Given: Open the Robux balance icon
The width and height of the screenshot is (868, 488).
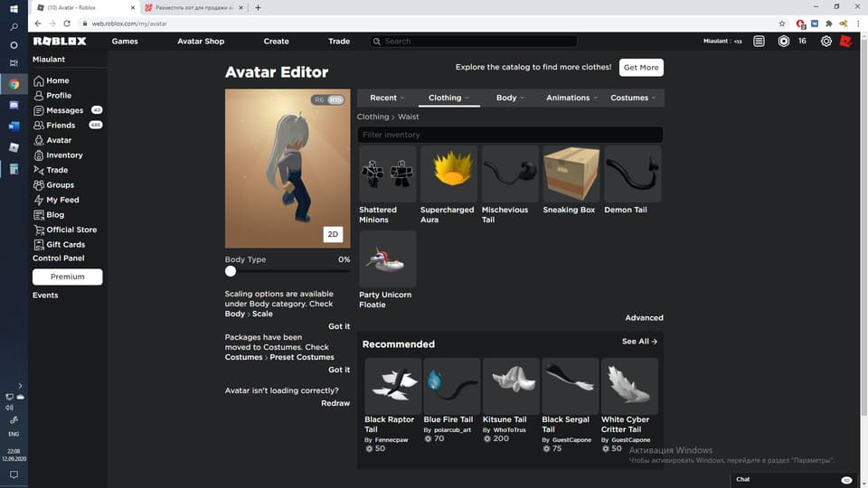Looking at the screenshot, I should 784,41.
